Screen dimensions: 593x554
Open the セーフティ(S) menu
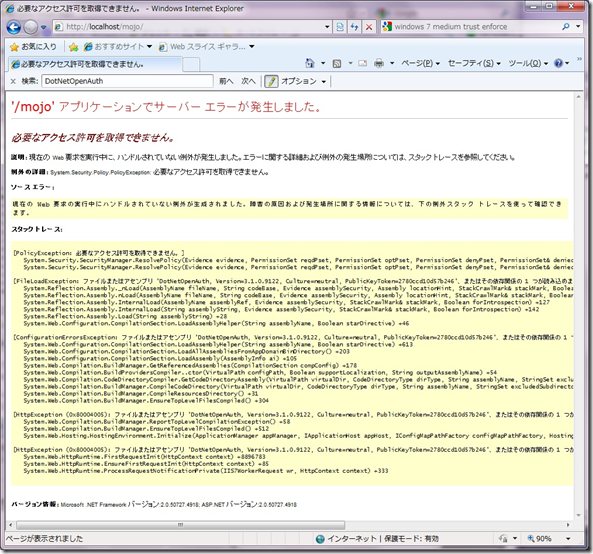[474, 63]
